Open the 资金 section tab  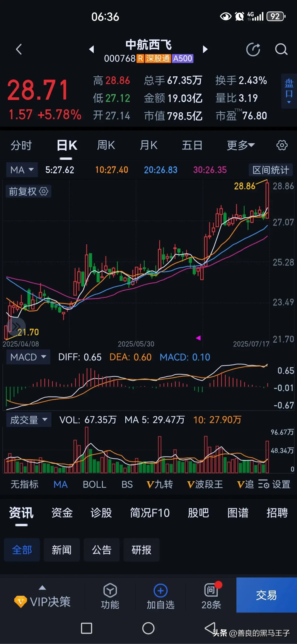[62, 513]
